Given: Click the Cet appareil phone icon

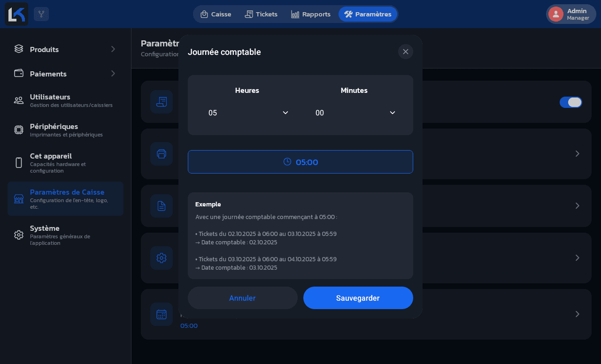Looking at the screenshot, I should tap(19, 163).
